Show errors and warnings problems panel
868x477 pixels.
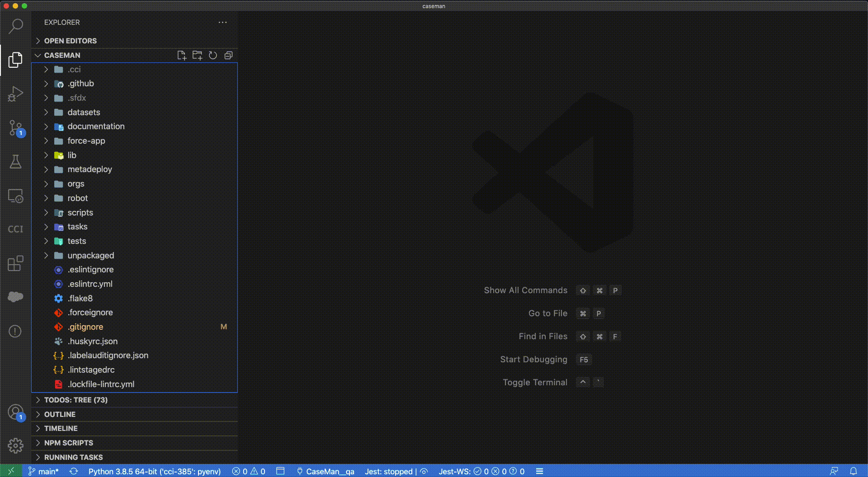tap(249, 471)
